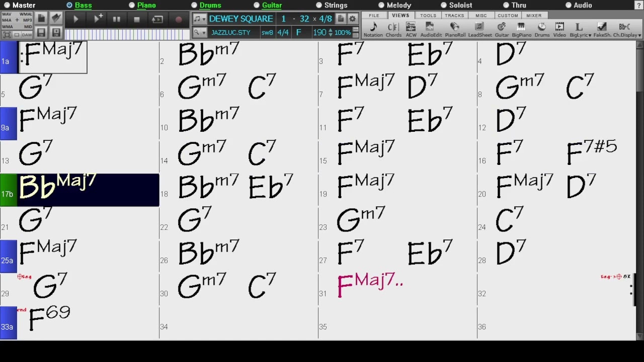
Task: Click the Open song folder icon
Action: pos(56,19)
